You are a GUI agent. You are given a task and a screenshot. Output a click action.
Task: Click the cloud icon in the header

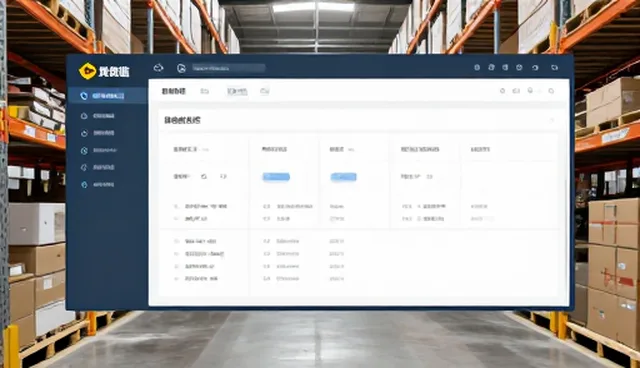point(158,68)
